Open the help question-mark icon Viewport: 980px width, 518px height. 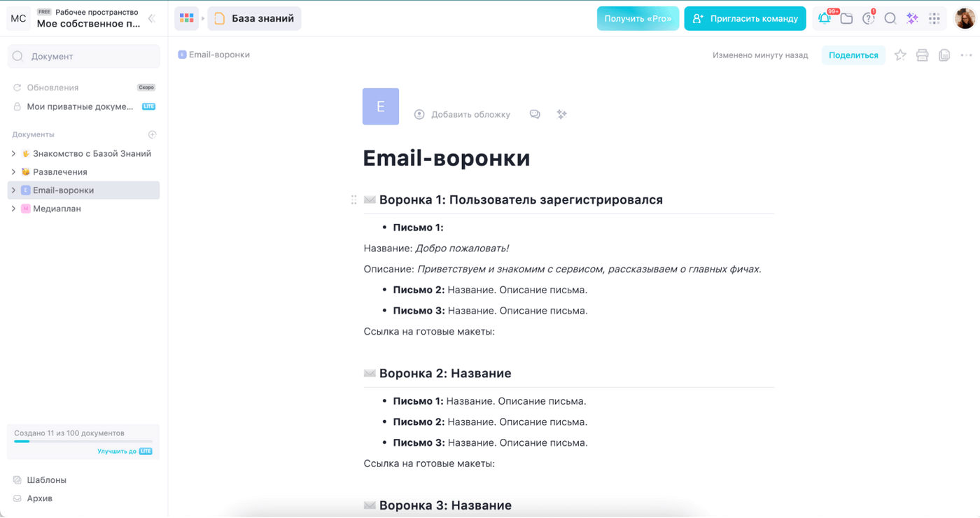(868, 19)
